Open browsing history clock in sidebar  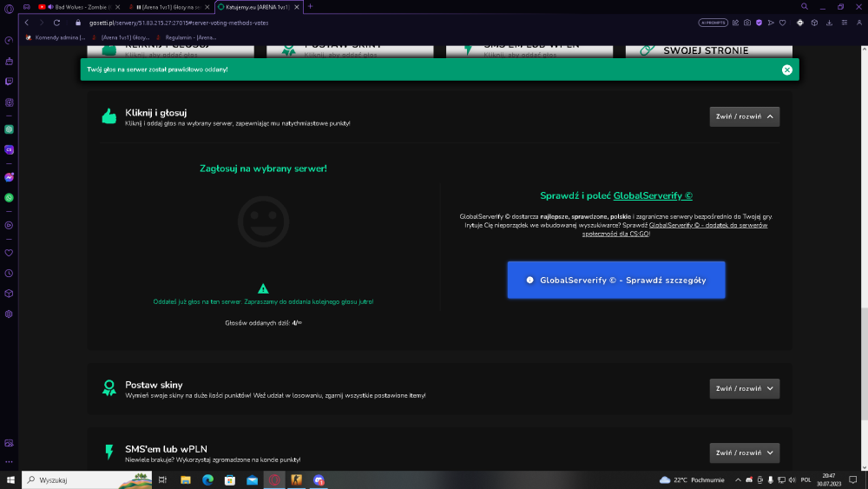point(9,274)
